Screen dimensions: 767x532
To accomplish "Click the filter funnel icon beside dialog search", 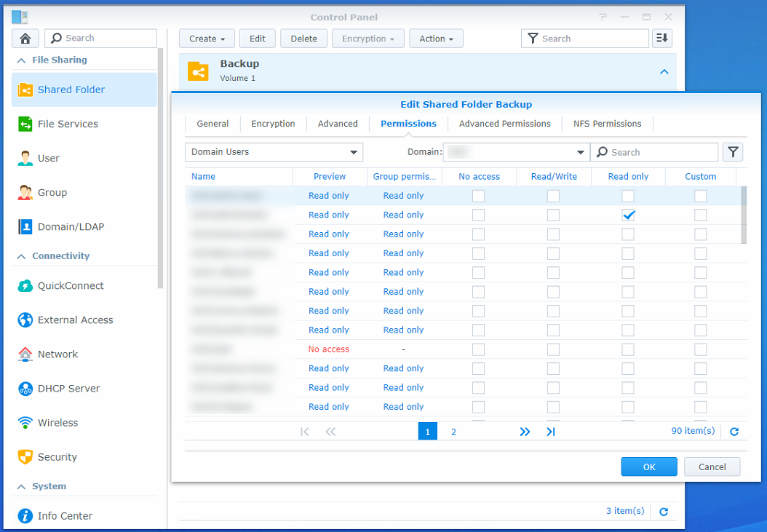I will tap(733, 152).
